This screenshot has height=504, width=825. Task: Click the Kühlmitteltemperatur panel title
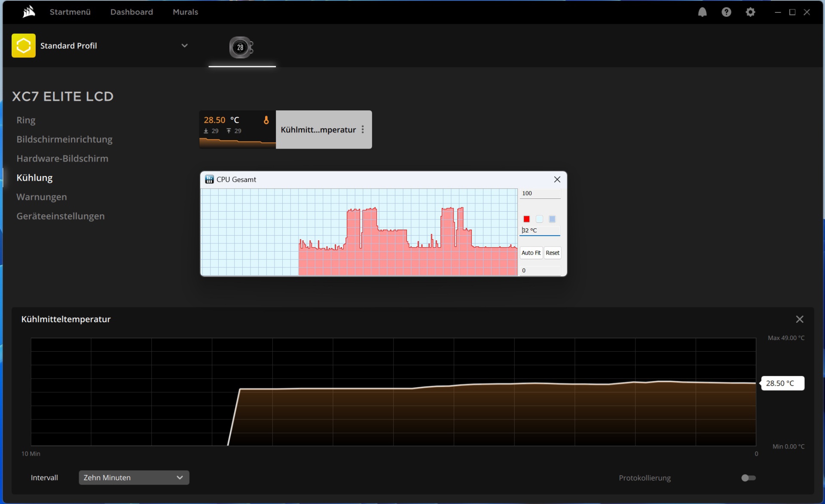tap(66, 319)
